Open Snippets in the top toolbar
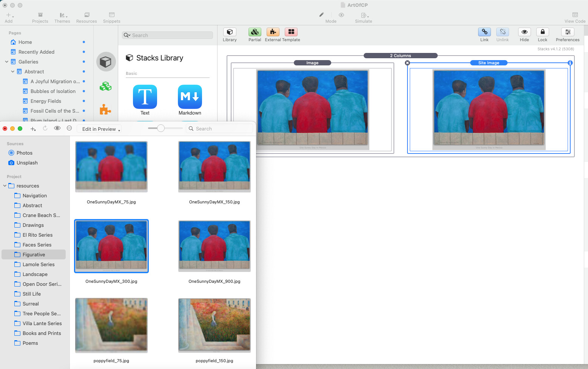This screenshot has height=369, width=588. click(111, 17)
